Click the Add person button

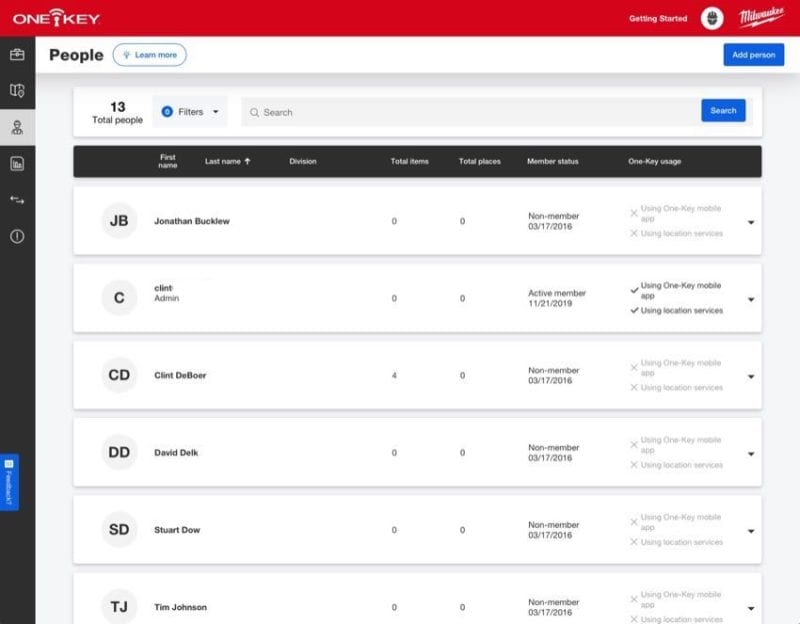(x=753, y=55)
